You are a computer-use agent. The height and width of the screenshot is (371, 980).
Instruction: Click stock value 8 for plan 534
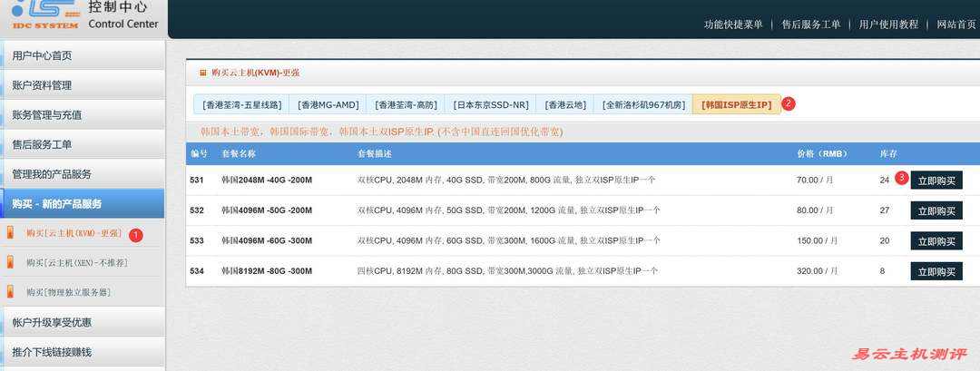883,271
